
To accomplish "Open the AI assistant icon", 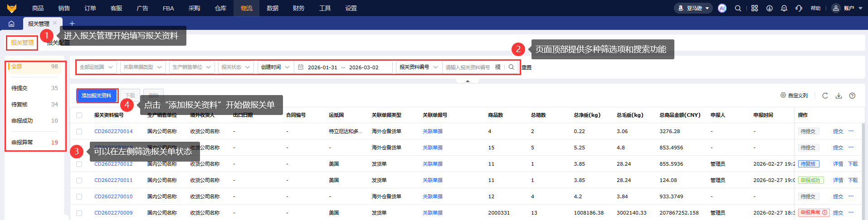I will [722, 8].
